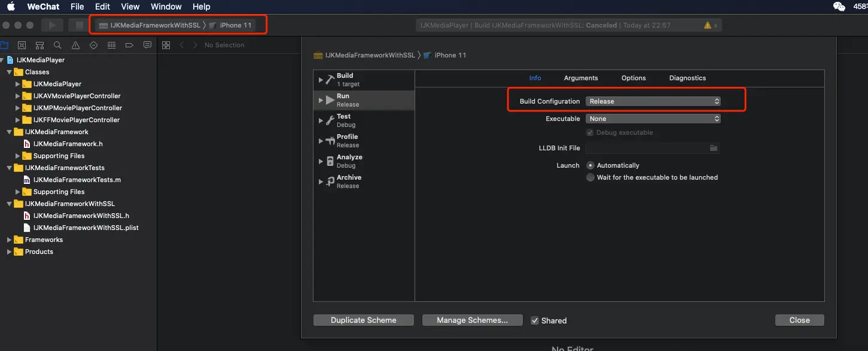The height and width of the screenshot is (351, 868).
Task: Click the folder icon beside LLDB Init File
Action: click(713, 148)
